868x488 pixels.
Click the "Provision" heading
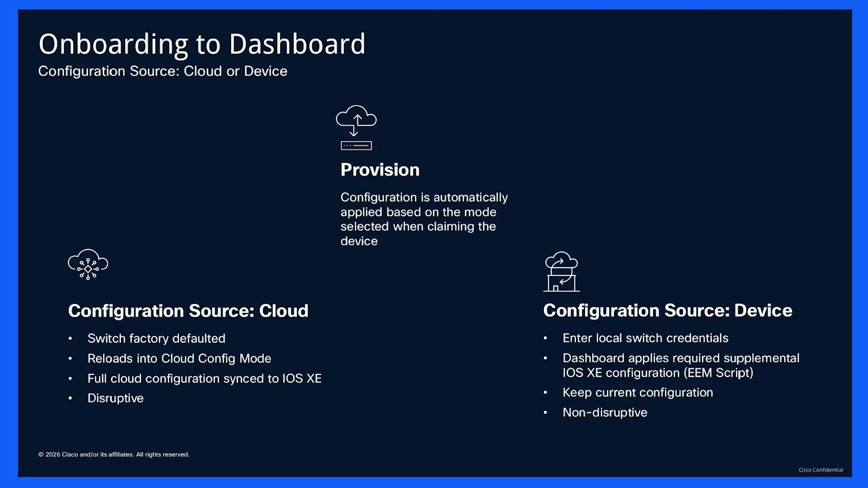[x=380, y=170]
